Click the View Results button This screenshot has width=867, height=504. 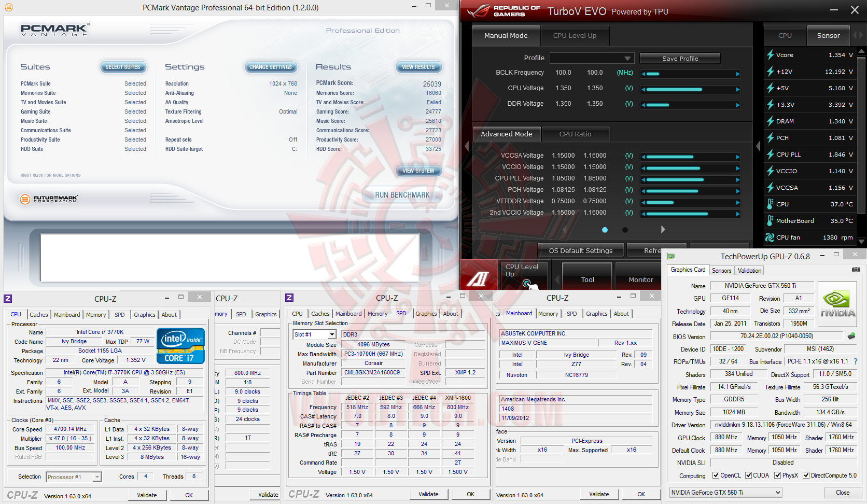pos(418,67)
